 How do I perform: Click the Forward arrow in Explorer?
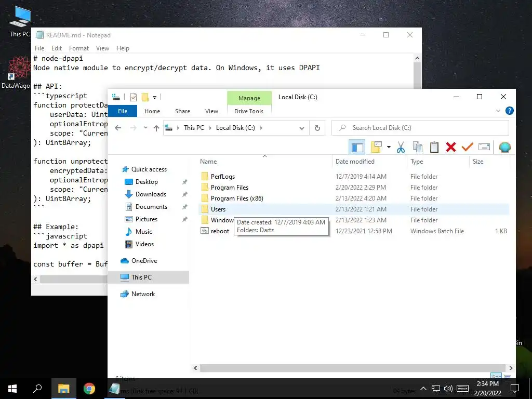point(134,128)
